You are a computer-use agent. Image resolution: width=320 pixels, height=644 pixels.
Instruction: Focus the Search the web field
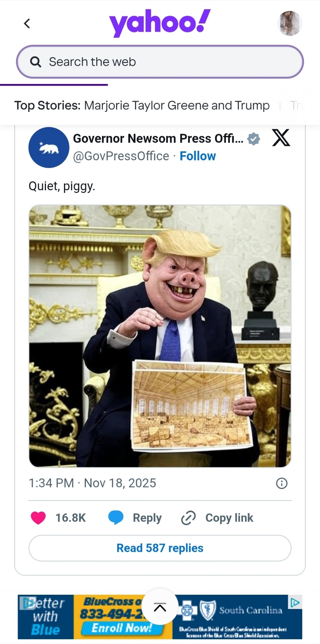160,62
